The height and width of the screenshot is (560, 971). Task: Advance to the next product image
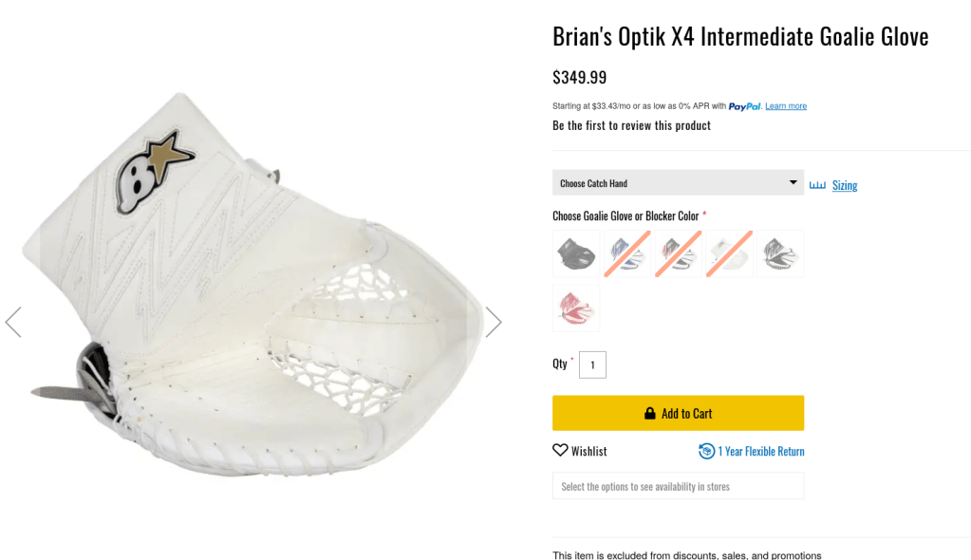tap(494, 322)
